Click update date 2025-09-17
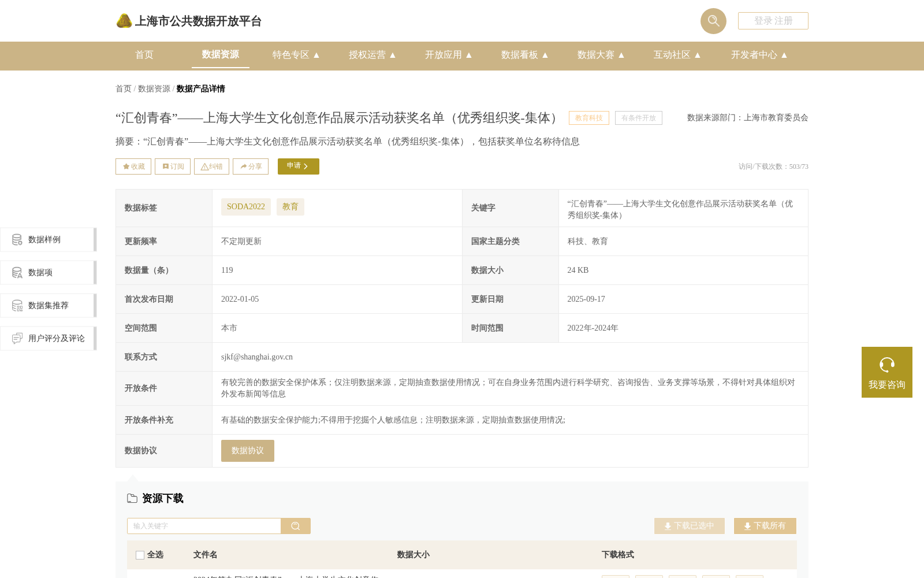This screenshot has width=924, height=578. (x=586, y=299)
